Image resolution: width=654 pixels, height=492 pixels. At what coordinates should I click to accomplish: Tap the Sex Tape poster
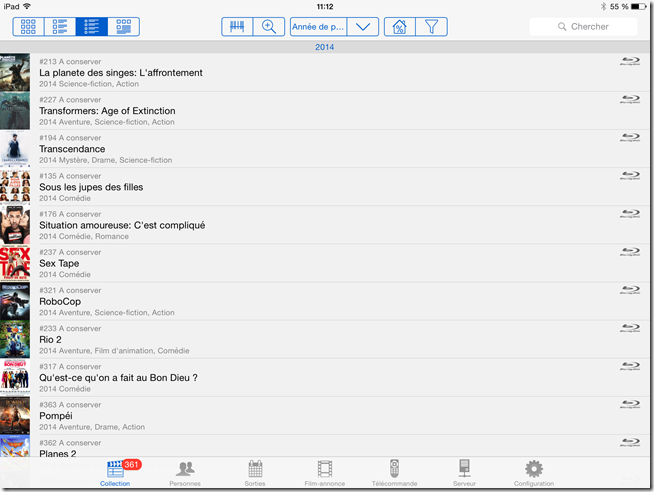pos(15,263)
